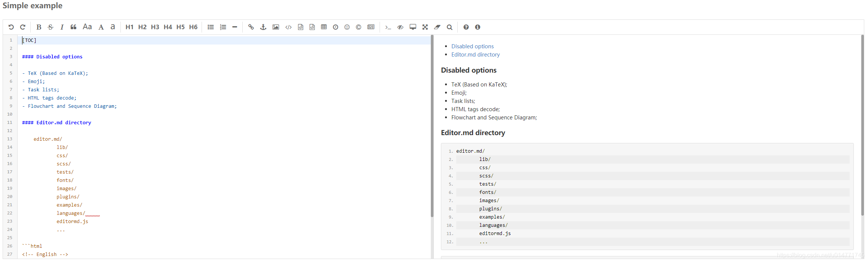Capitalize first letter of words (Aa)
The height and width of the screenshot is (262, 868).
(x=87, y=27)
